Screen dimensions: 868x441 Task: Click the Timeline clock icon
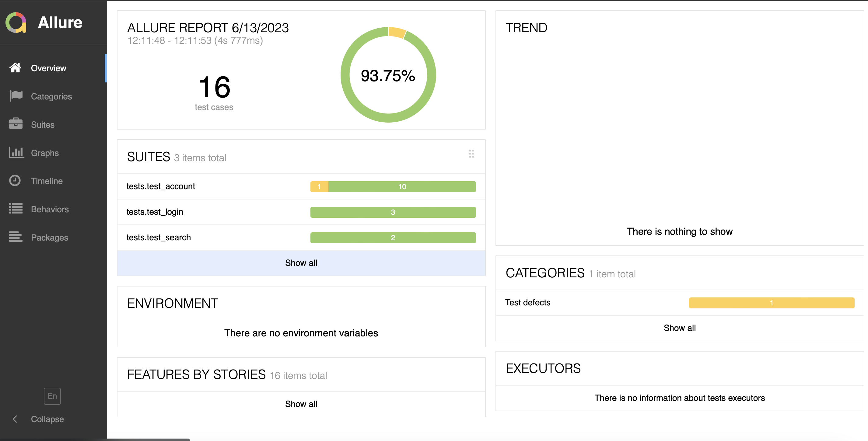pyautogui.click(x=15, y=181)
